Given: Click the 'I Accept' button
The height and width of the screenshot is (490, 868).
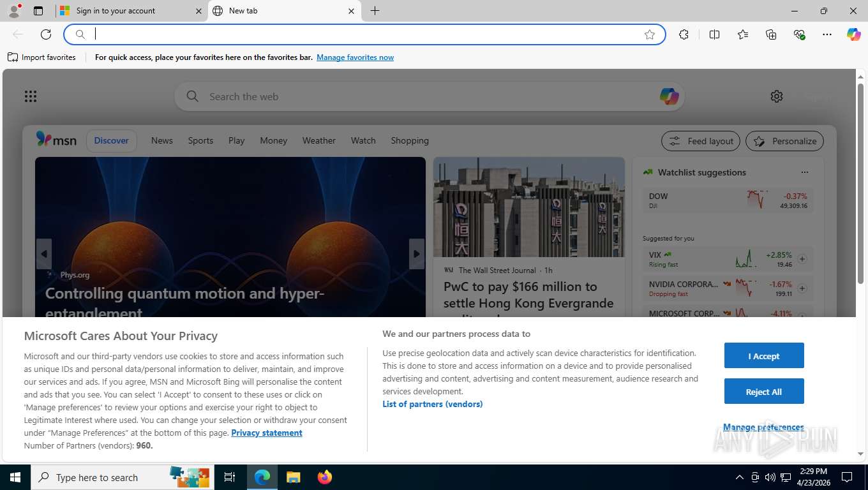Looking at the screenshot, I should pyautogui.click(x=764, y=355).
